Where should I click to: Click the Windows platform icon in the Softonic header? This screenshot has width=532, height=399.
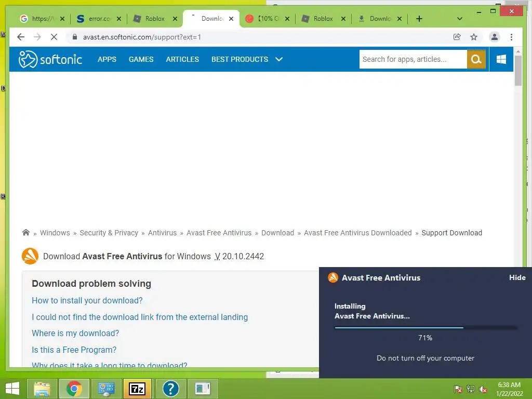(x=501, y=59)
